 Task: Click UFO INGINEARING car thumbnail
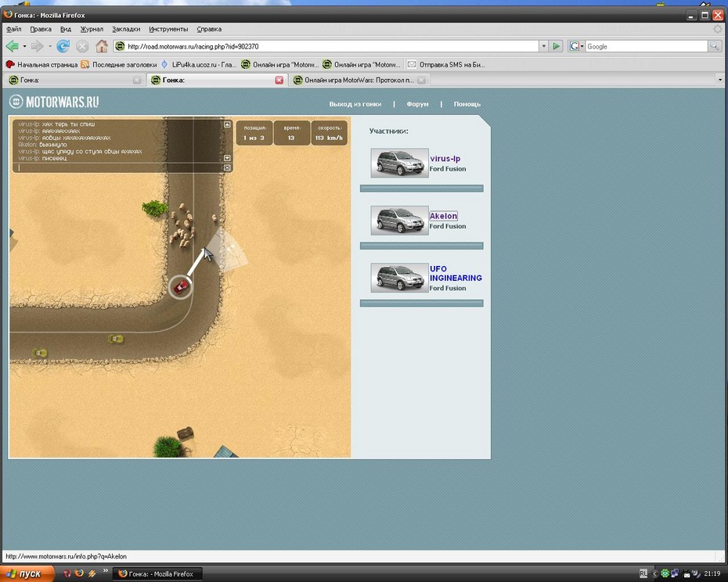pos(399,278)
